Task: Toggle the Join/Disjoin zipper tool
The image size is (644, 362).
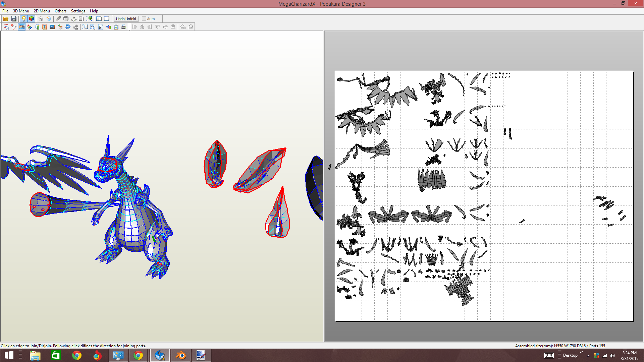Action: [x=21, y=27]
